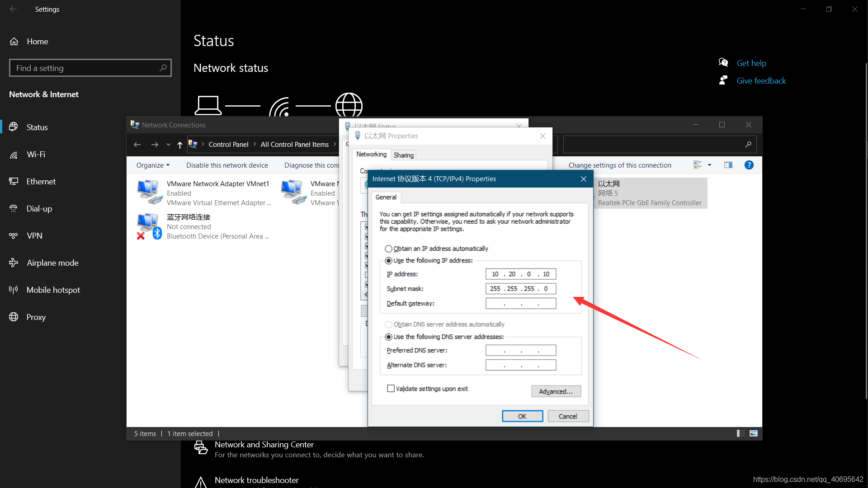This screenshot has height=488, width=868.
Task: Select Obtain an IP address automatically radio button
Action: point(388,249)
